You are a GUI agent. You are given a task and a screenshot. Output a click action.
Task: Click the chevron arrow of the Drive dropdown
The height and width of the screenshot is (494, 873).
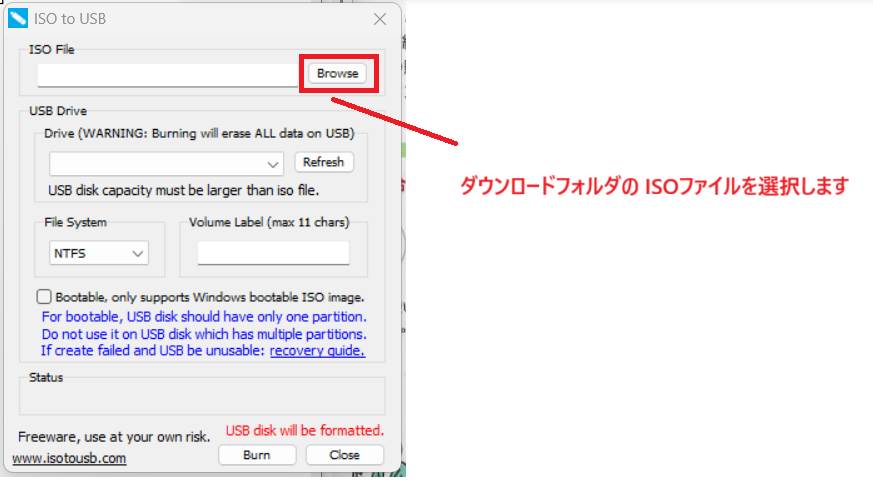[x=274, y=164]
